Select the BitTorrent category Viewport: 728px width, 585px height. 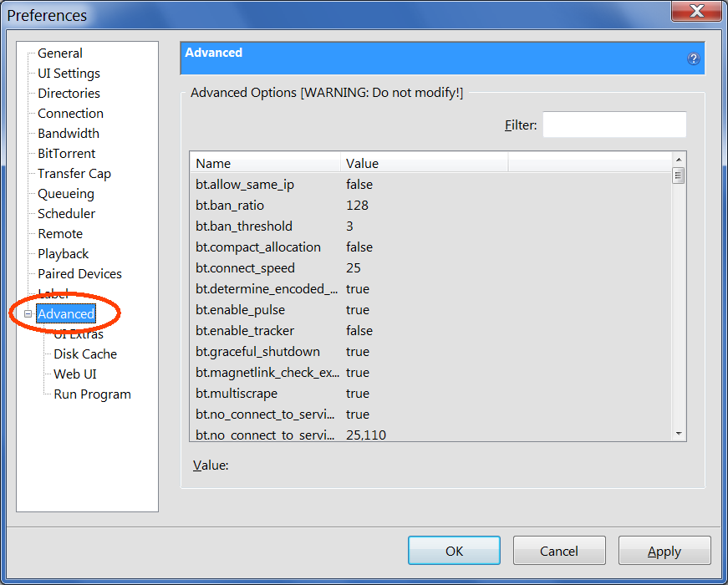[66, 154]
